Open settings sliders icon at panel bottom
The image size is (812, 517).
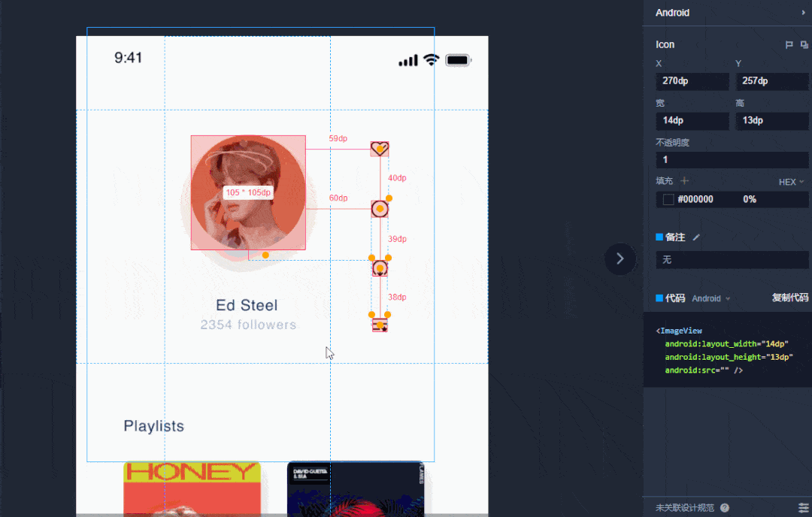(803, 507)
